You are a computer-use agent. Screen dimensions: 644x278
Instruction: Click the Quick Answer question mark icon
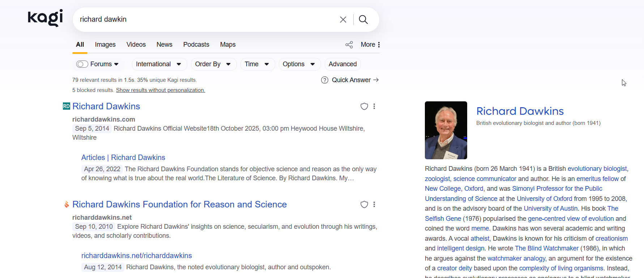point(325,80)
